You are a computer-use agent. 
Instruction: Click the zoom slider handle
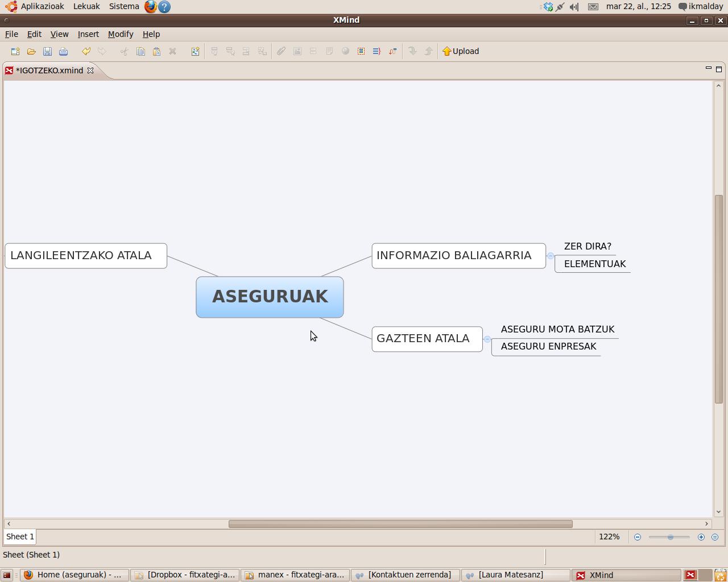(x=671, y=537)
